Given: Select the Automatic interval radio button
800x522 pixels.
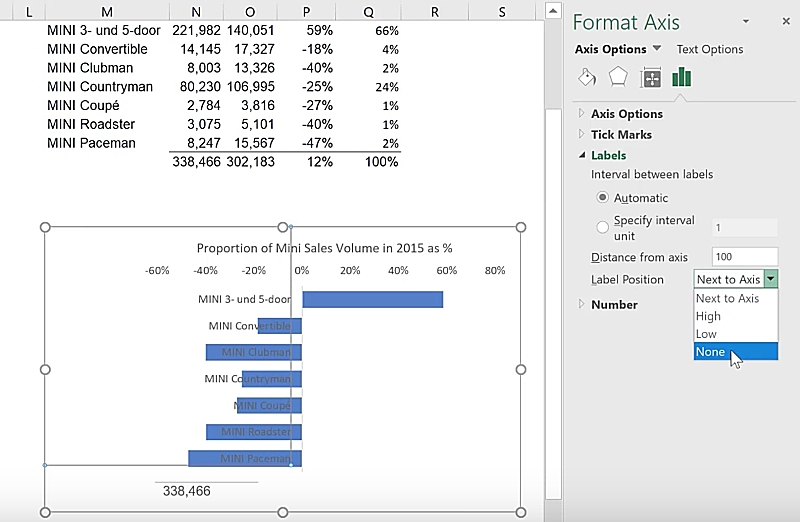Looking at the screenshot, I should 603,198.
